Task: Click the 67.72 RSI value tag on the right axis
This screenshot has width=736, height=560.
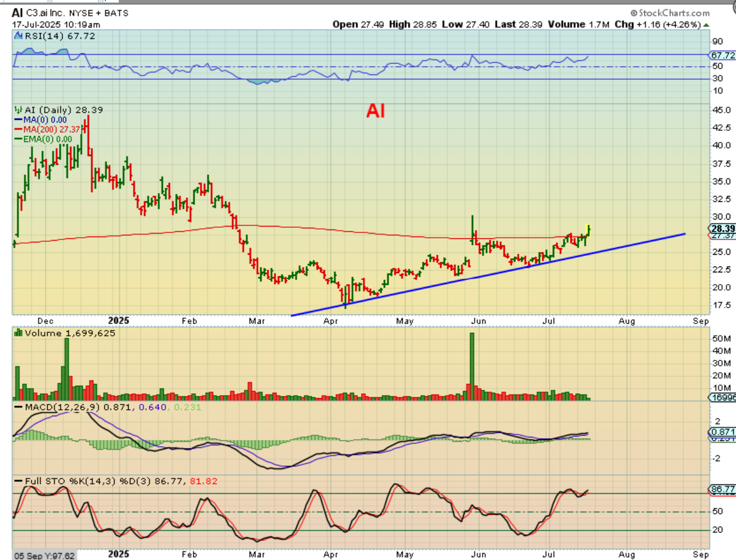Action: coord(723,55)
